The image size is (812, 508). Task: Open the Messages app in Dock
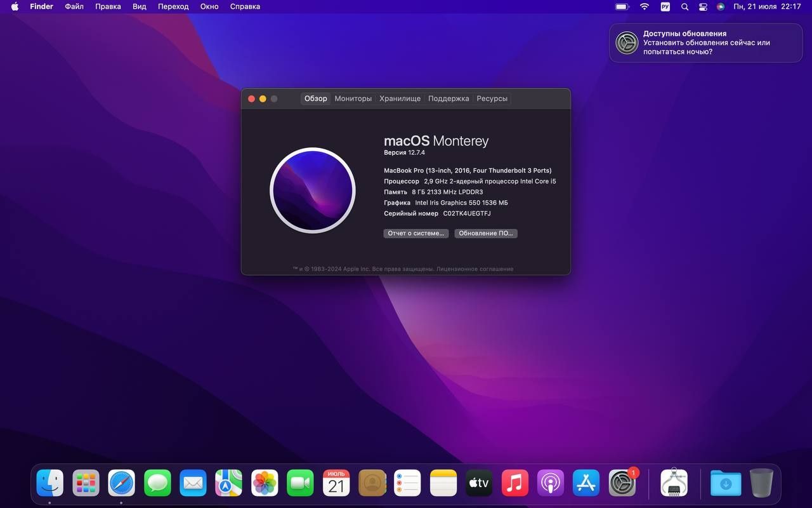(157, 483)
